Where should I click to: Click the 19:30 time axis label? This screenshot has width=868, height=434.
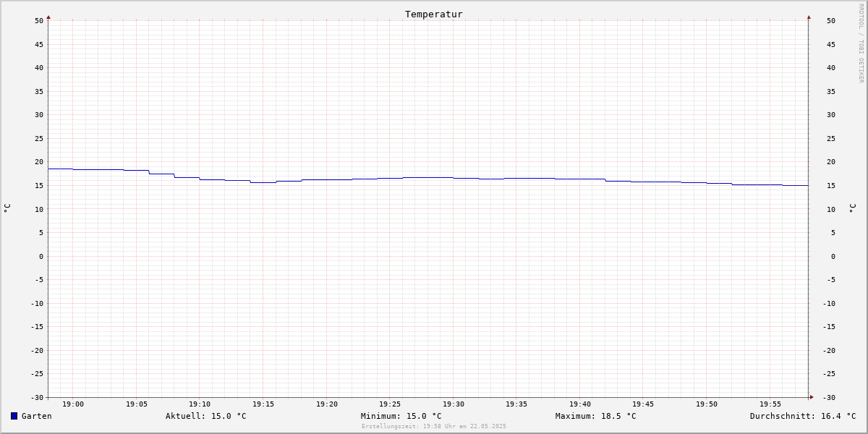454,404
